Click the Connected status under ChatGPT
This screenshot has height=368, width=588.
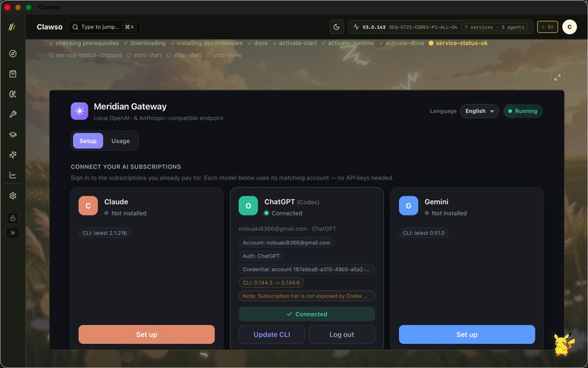(283, 213)
